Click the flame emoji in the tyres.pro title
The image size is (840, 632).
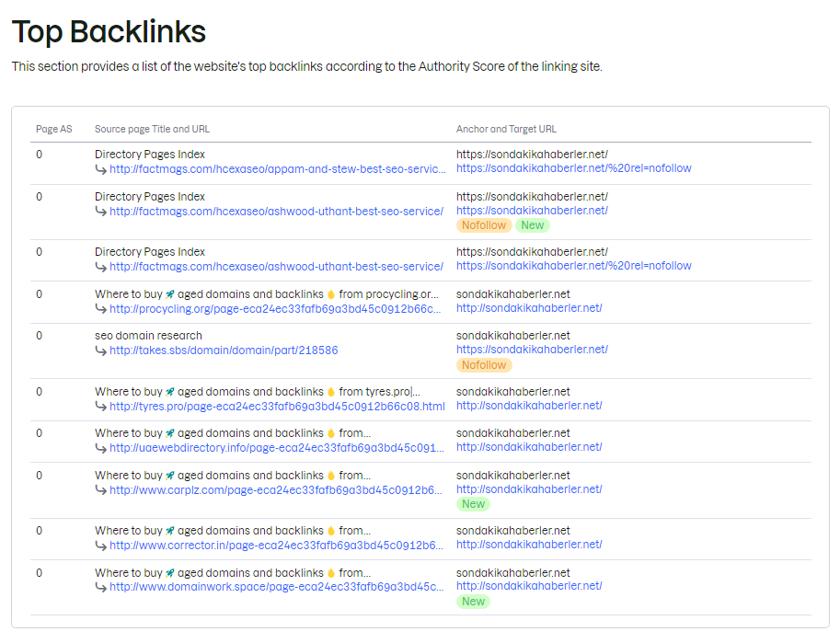pos(331,392)
